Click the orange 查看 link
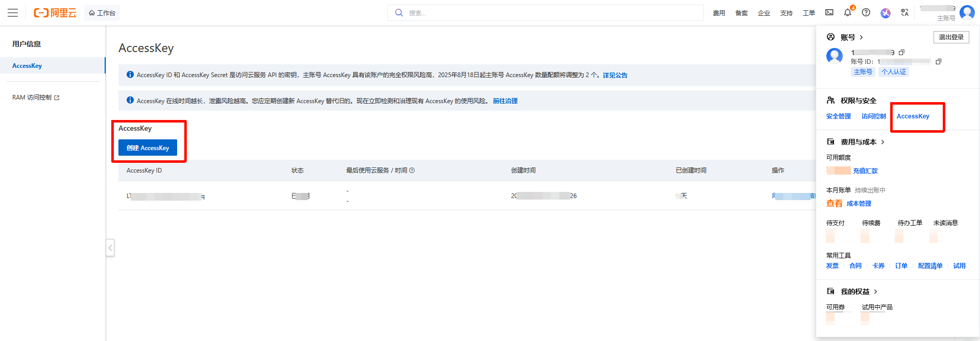980x341 pixels. point(835,203)
